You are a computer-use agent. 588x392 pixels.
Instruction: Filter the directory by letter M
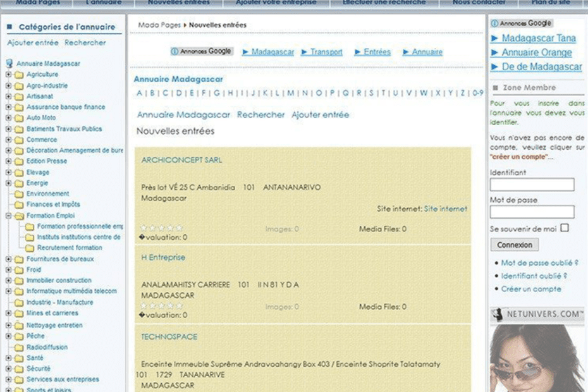click(x=290, y=93)
